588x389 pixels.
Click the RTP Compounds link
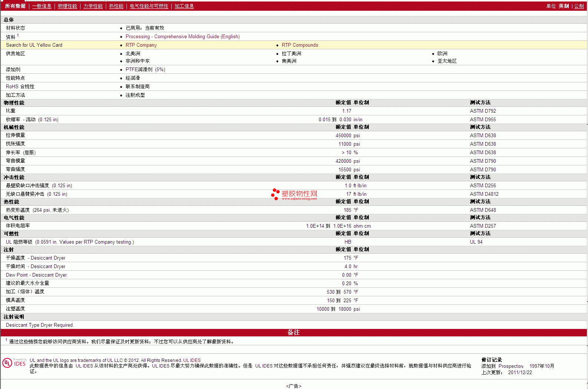[x=300, y=45]
